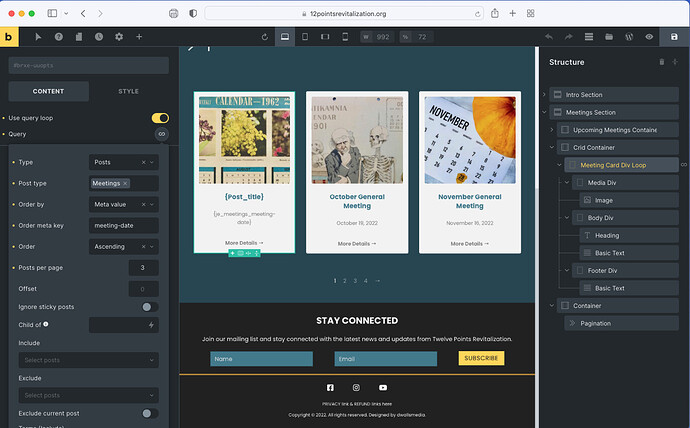This screenshot has width=690, height=428.
Task: Toggle Use query loop switch
Action: pyautogui.click(x=160, y=118)
